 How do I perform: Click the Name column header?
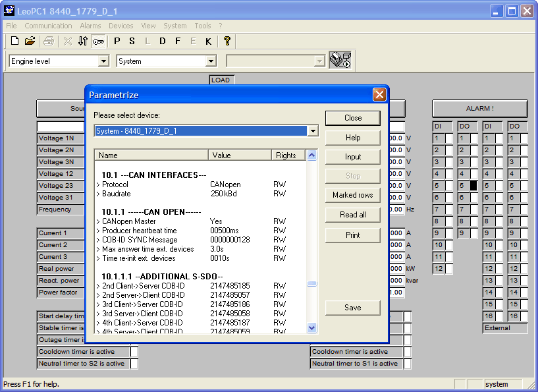pos(151,155)
